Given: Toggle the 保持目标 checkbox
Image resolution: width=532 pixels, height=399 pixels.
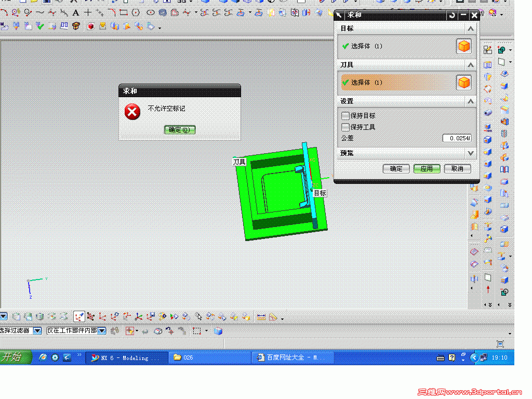Looking at the screenshot, I should click(x=345, y=116).
